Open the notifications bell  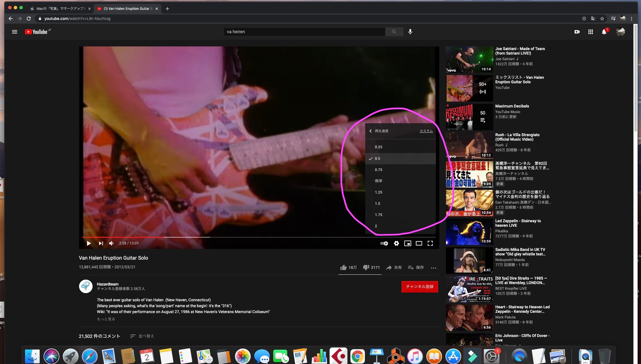604,32
